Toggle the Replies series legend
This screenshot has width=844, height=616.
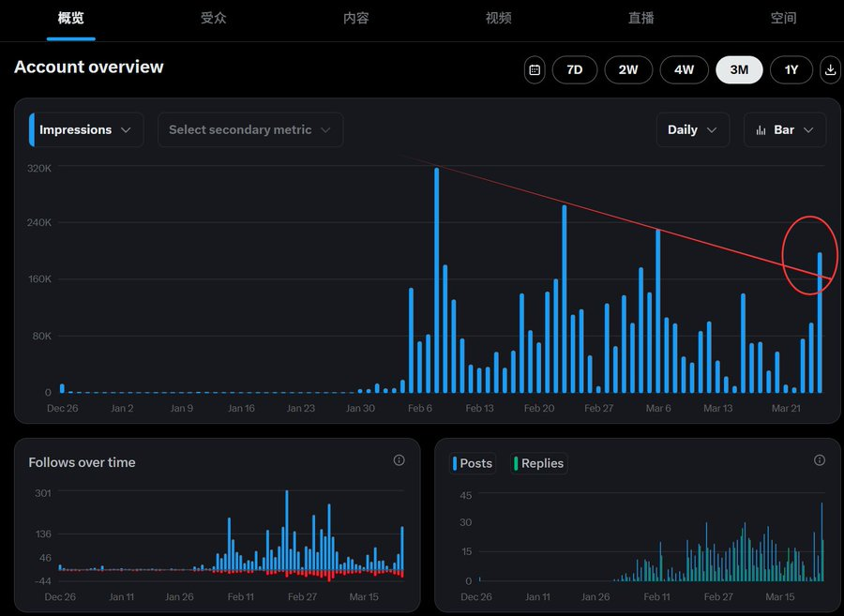coord(538,463)
